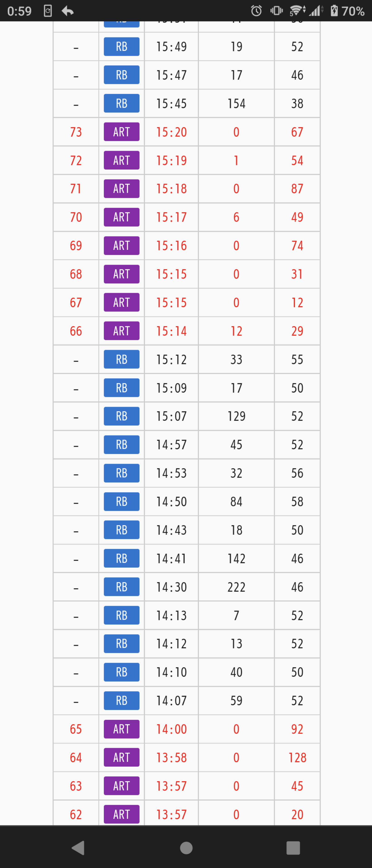Open recent apps with the square button

(293, 848)
